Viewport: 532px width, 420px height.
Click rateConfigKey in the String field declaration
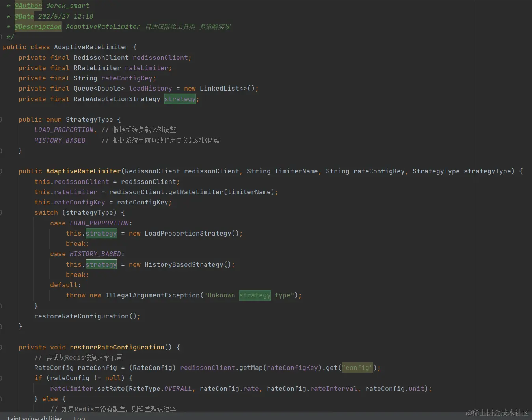(127, 78)
